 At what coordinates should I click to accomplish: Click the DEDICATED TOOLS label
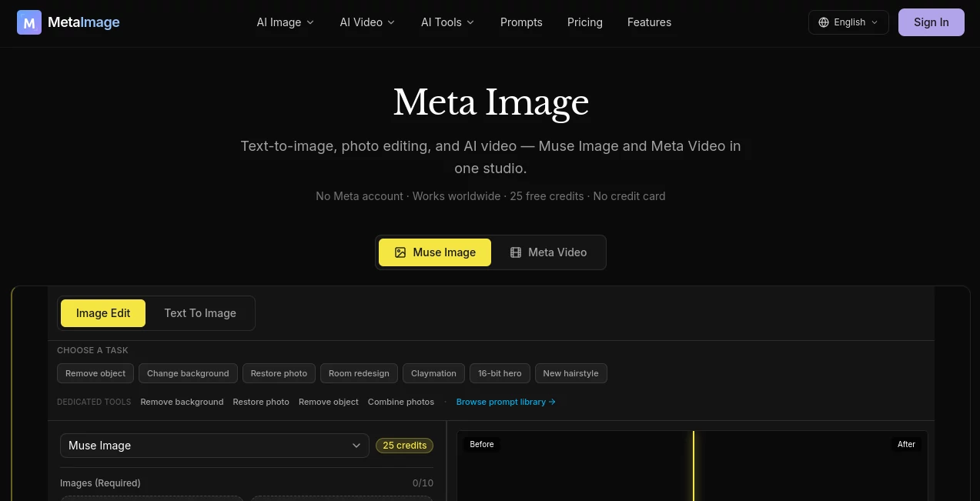coord(94,402)
